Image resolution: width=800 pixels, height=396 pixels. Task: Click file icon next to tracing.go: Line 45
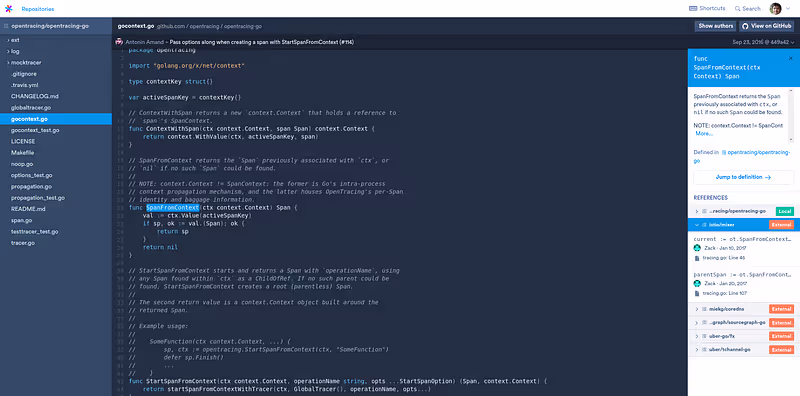(697, 258)
